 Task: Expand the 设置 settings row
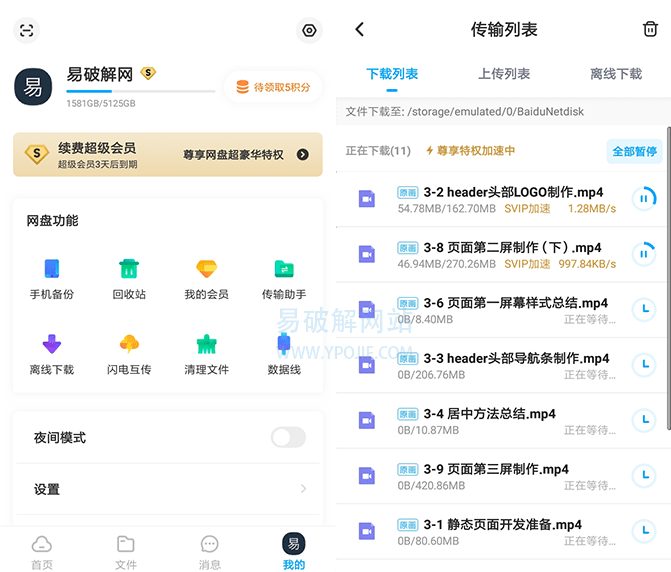point(168,489)
